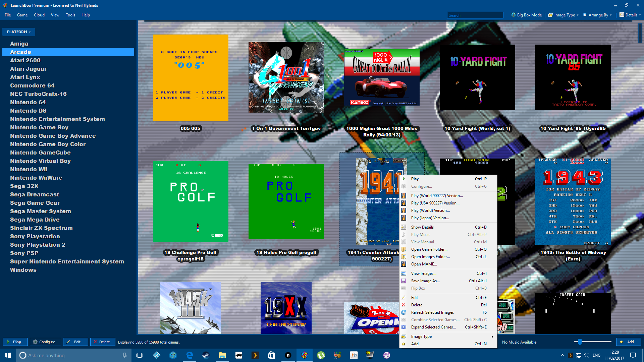Image resolution: width=644 pixels, height=362 pixels.
Task: Select the 1000 Miglia Rally thumbnail
Action: [382, 77]
